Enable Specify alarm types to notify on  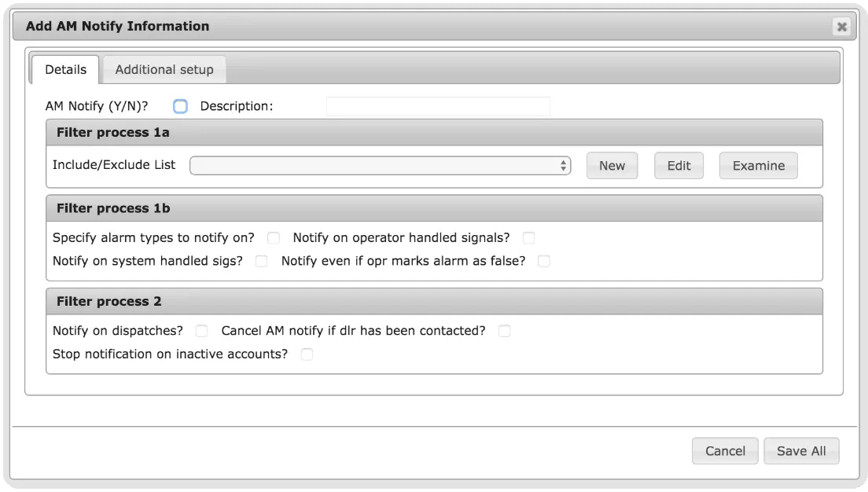click(x=274, y=238)
